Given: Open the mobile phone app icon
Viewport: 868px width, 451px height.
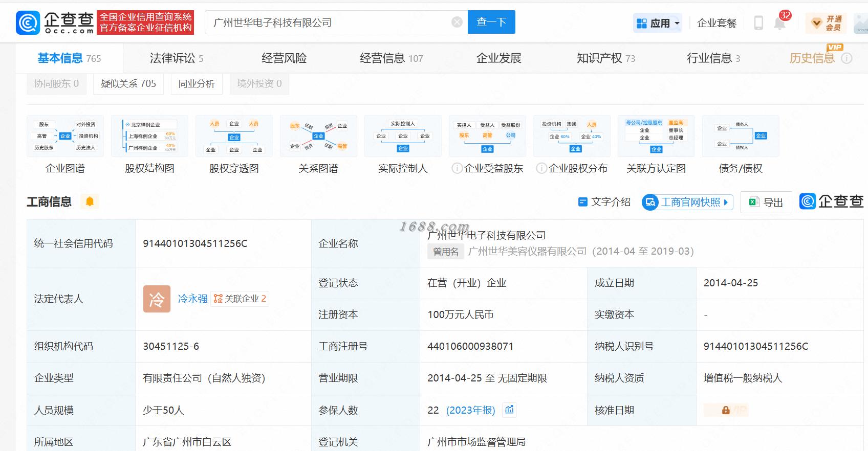Looking at the screenshot, I should coord(758,22).
